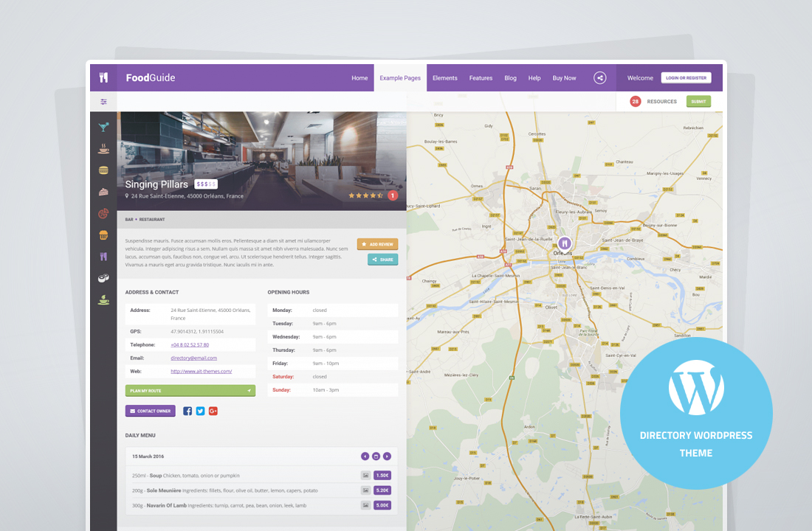The image size is (812, 531).
Task: Open the filter sliders icon below the logo
Action: click(x=103, y=102)
